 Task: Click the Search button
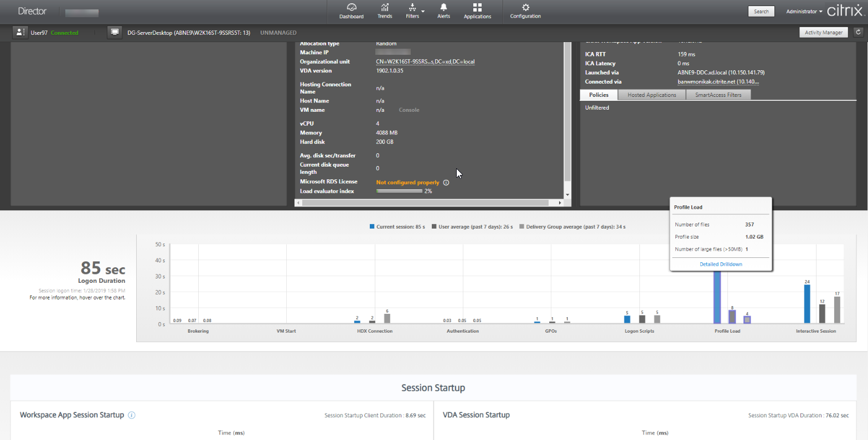coord(761,12)
